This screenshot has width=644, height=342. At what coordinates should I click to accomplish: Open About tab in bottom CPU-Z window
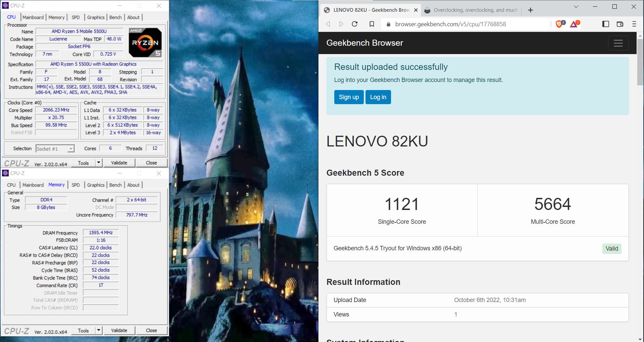pyautogui.click(x=133, y=185)
